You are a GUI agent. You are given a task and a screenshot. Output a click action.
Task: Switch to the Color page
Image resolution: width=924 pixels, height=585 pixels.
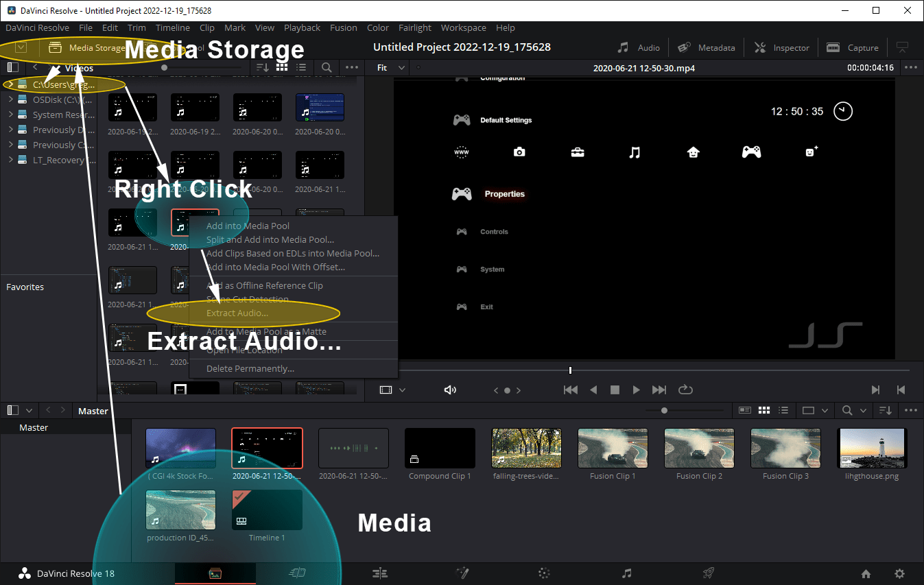[x=543, y=573]
